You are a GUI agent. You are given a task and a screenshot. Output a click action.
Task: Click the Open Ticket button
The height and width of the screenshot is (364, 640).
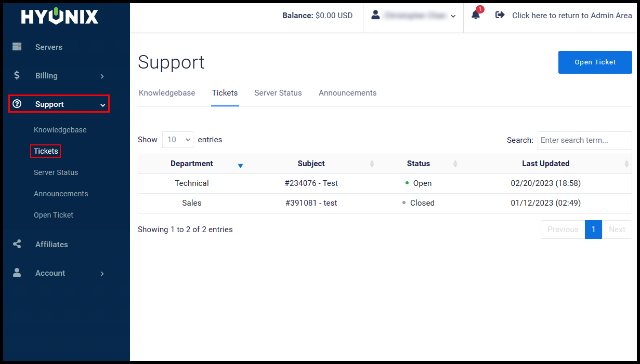(x=595, y=62)
